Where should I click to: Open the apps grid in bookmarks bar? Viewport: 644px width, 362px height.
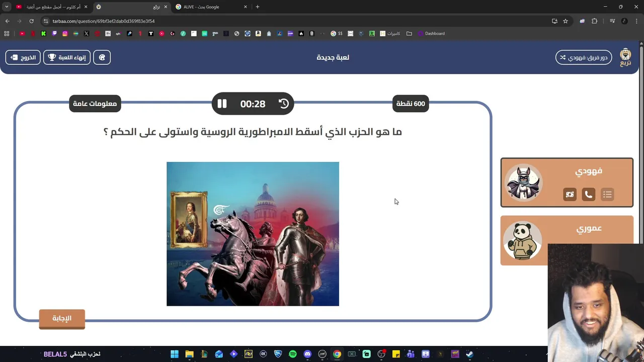point(7,34)
